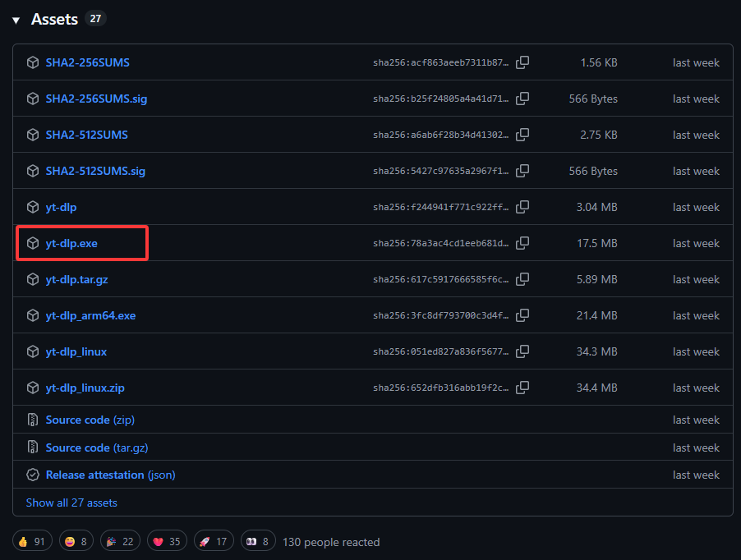741x560 pixels.
Task: Copy SHA256 hash for yt-dlp.exe
Action: pos(522,243)
